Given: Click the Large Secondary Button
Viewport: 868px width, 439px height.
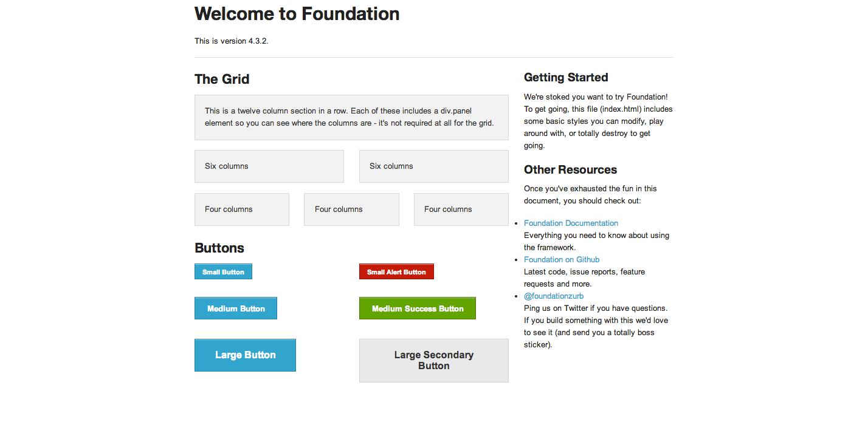Looking at the screenshot, I should [x=433, y=360].
